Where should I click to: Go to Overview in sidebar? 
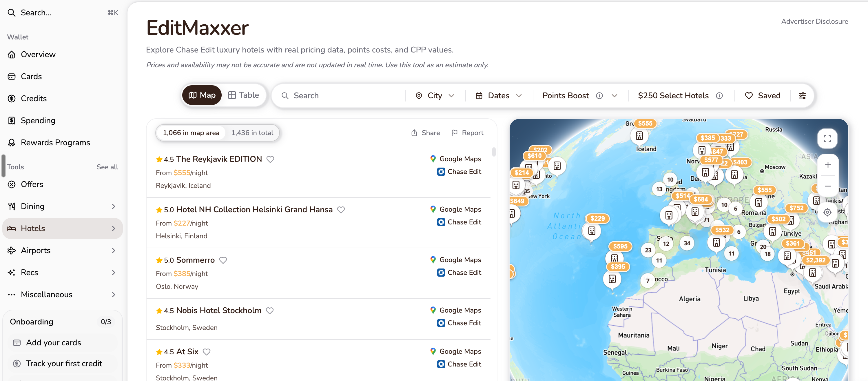[x=63, y=55]
